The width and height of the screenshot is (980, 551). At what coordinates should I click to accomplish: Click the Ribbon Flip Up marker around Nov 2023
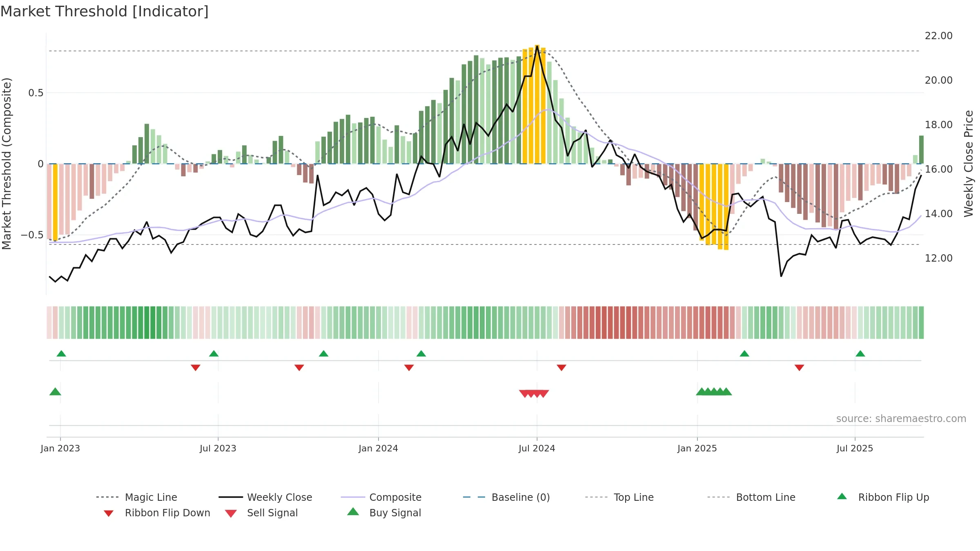click(x=324, y=353)
